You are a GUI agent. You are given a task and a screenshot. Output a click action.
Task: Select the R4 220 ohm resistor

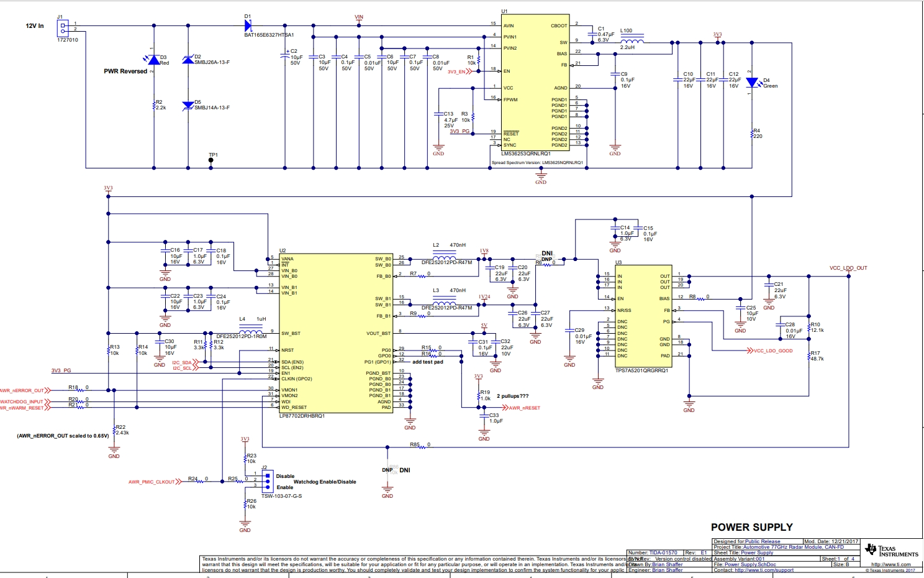752,134
